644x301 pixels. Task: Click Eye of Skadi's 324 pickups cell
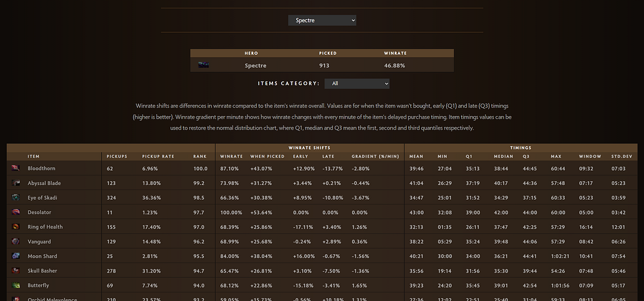coord(111,197)
